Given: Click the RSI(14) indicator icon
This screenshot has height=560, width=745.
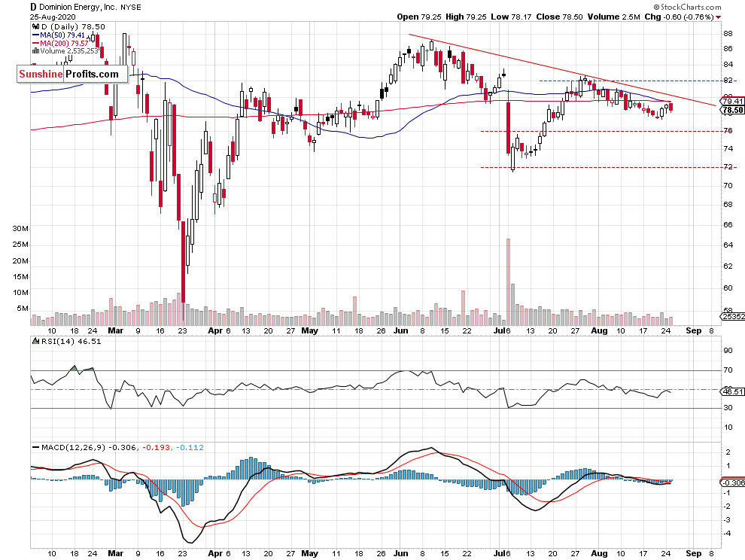Looking at the screenshot, I should pos(35,341).
